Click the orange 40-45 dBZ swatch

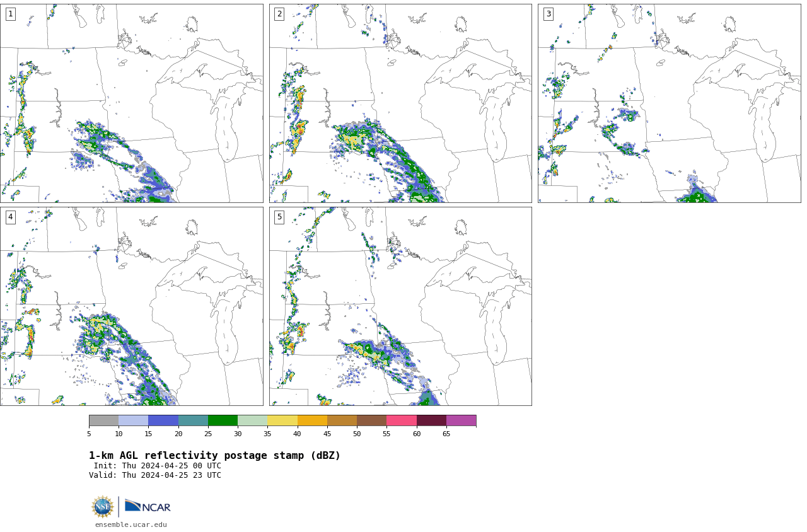point(312,420)
